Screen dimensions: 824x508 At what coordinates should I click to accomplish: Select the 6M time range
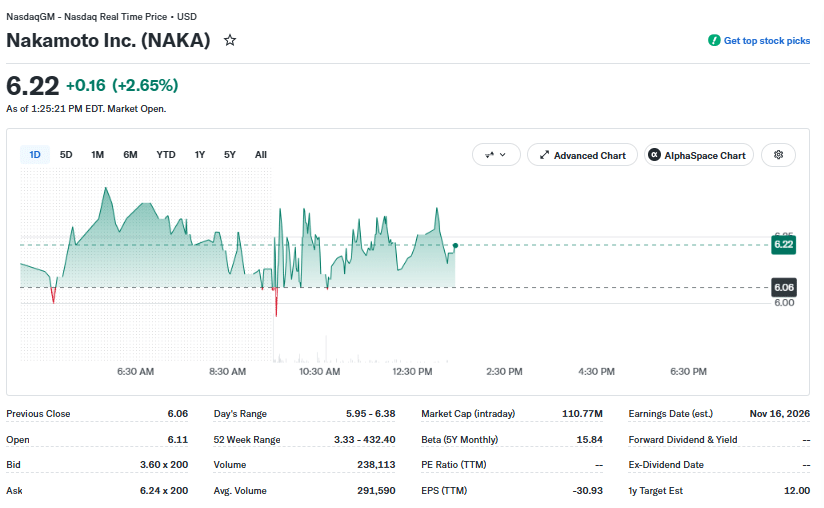[x=130, y=154]
